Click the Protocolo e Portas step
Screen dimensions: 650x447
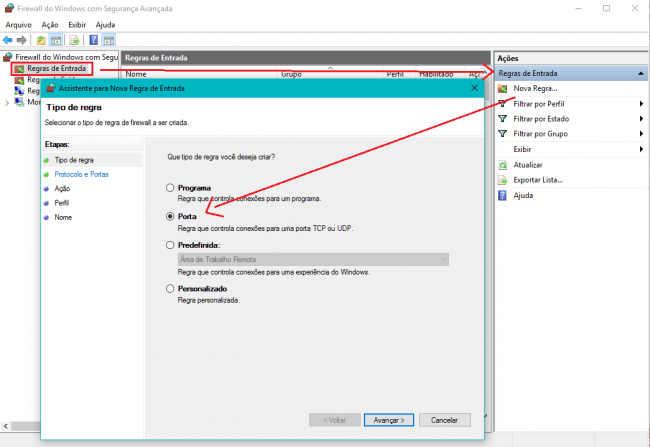81,174
